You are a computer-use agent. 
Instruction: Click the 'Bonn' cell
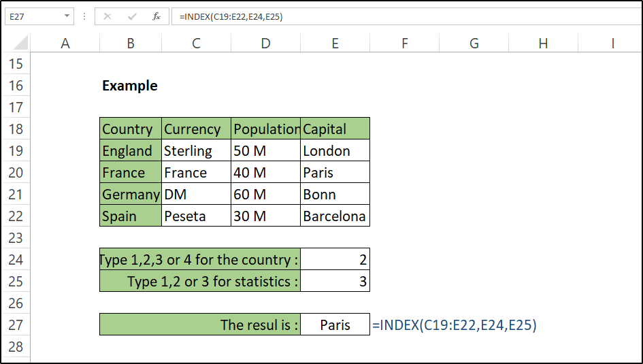(335, 194)
